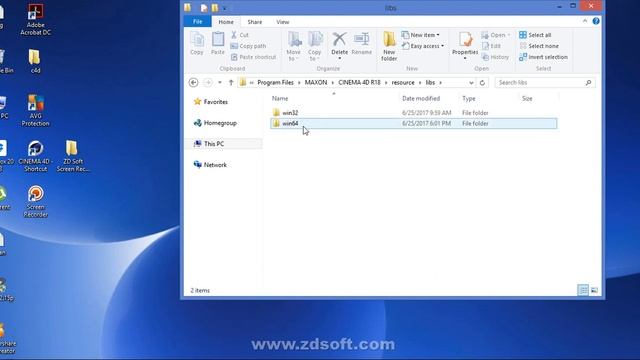The image size is (640, 360).
Task: Open Properties for the selected folder
Action: 465,46
